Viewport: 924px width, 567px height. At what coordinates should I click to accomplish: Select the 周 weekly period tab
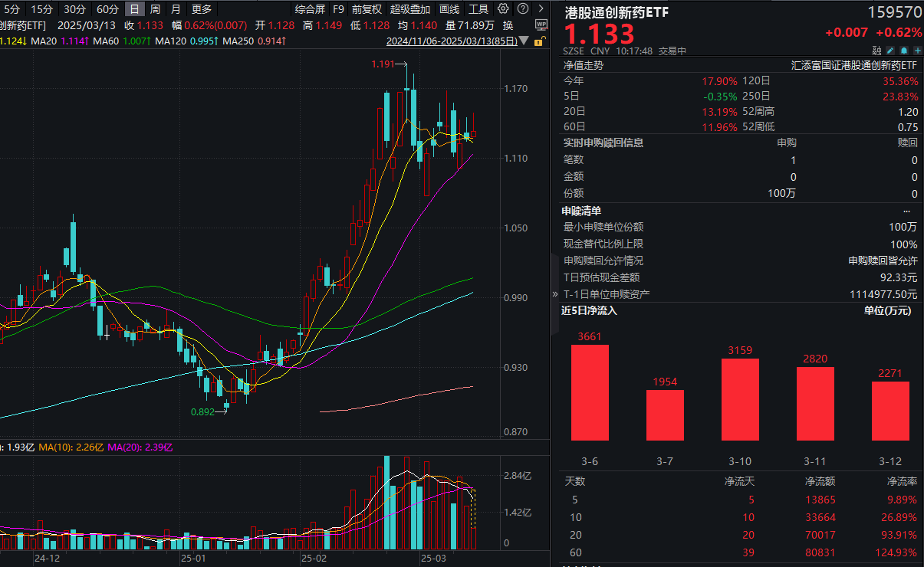click(156, 9)
